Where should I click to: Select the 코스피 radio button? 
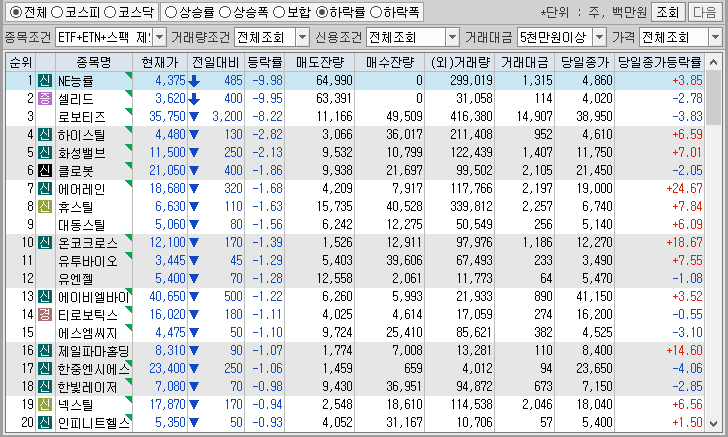click(x=57, y=12)
